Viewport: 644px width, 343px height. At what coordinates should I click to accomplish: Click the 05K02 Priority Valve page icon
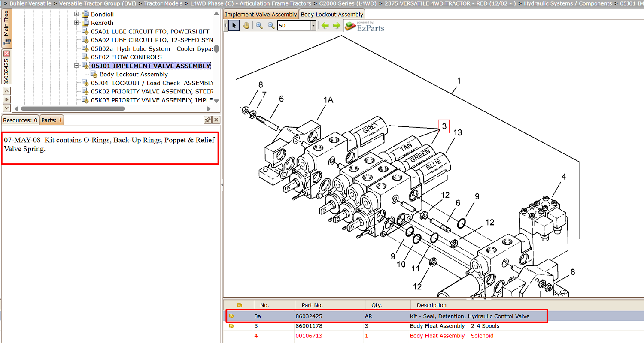pos(85,91)
